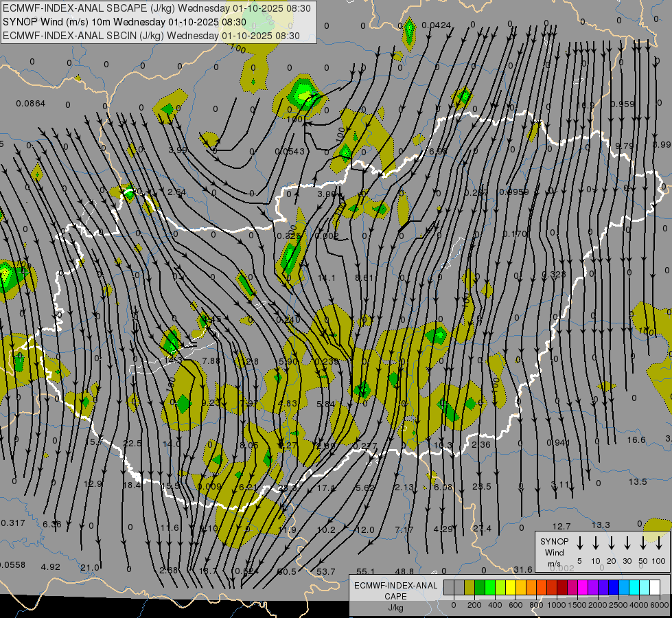Click the yellow 600 J/kg legend swatch

coord(511,588)
